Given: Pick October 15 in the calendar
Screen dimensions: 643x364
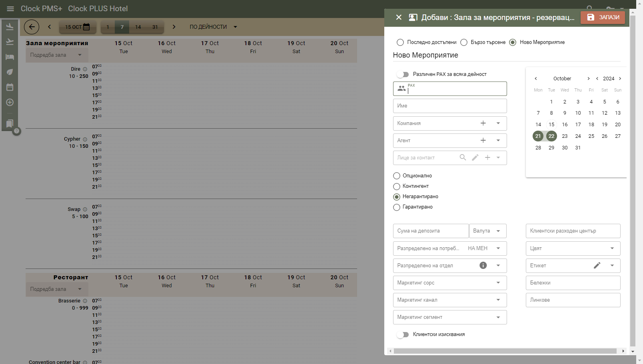Looking at the screenshot, I should click(551, 125).
